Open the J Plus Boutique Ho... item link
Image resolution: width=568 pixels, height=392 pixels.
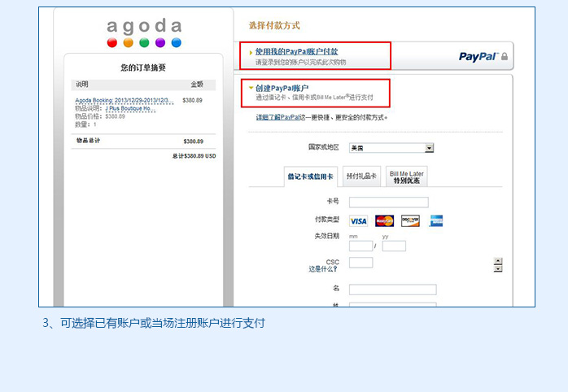[x=130, y=108]
